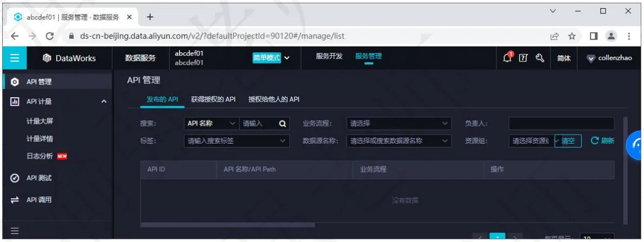Switch to 服务开发 tab
This screenshot has height=242, width=644.
(x=329, y=56)
